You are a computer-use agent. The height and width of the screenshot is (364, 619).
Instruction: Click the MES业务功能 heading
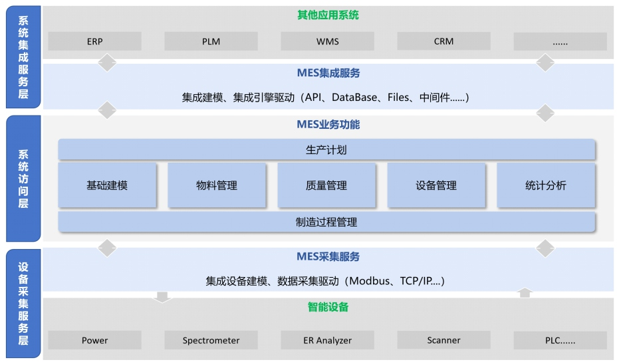(x=328, y=125)
